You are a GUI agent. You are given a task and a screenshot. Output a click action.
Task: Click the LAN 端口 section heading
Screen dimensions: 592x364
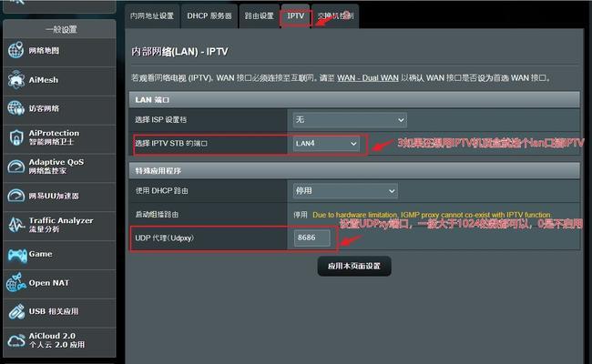[152, 100]
